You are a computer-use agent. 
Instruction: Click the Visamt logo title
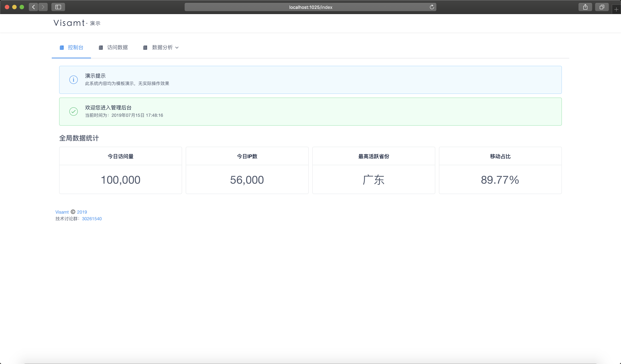(x=69, y=23)
